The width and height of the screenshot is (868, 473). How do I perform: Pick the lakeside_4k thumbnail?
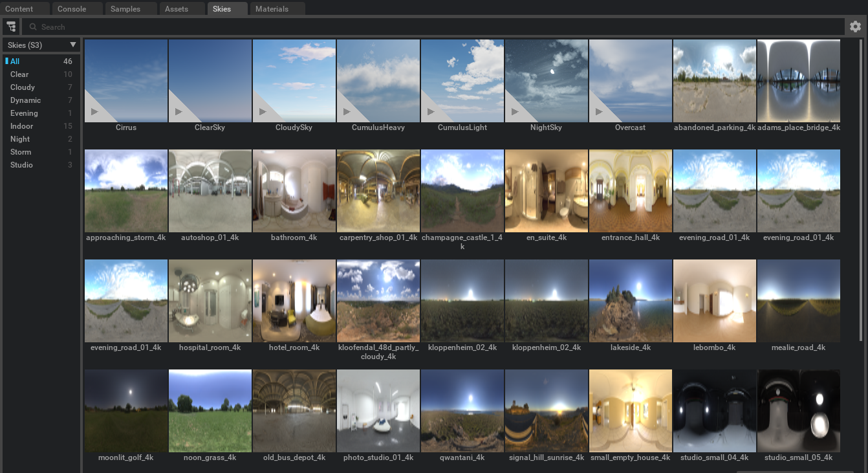pyautogui.click(x=631, y=301)
